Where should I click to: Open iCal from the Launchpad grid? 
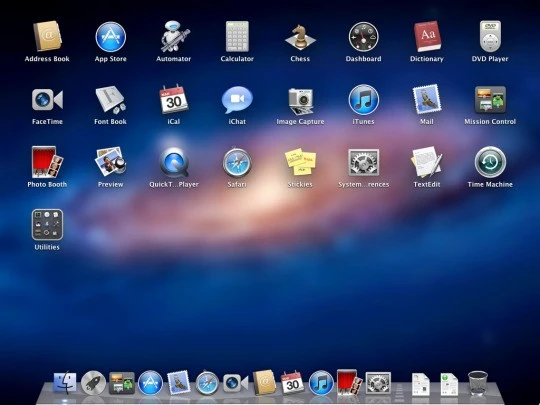[174, 99]
